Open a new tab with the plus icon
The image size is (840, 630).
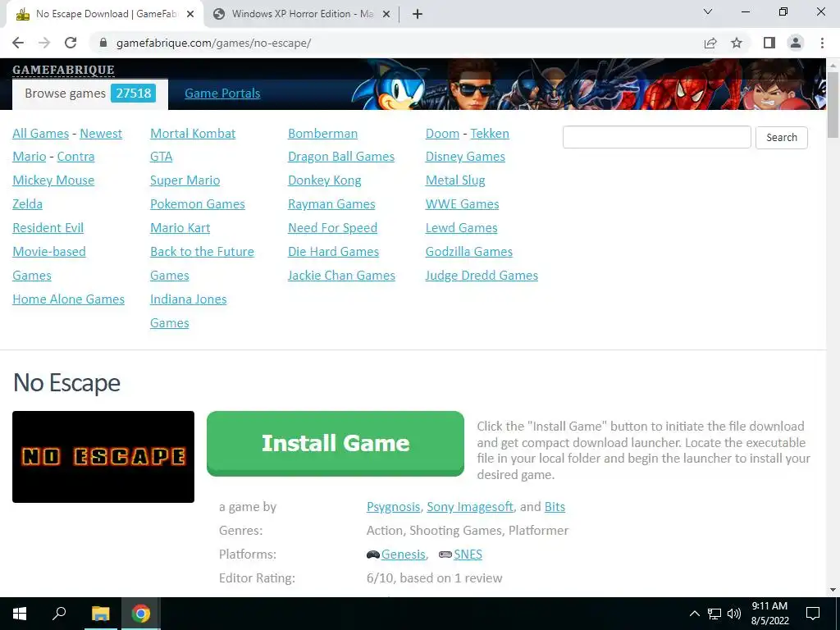pyautogui.click(x=418, y=14)
